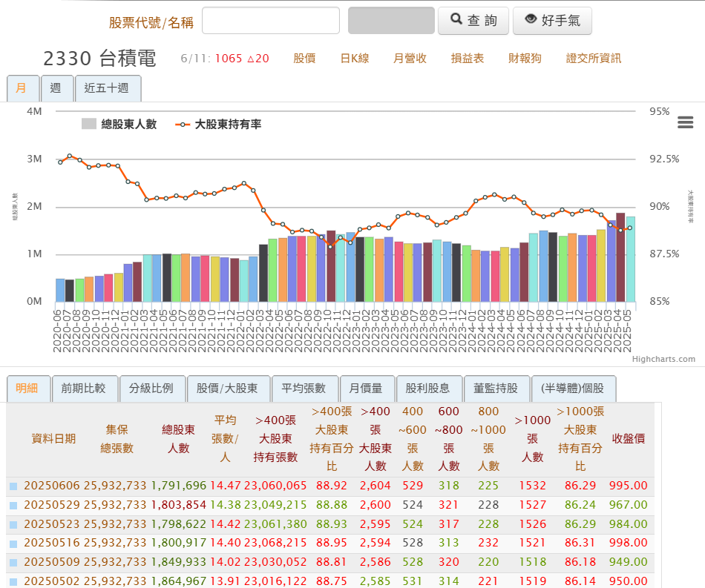705x588 pixels.
Task: Switch to the 明細 tab
Action: tap(28, 389)
